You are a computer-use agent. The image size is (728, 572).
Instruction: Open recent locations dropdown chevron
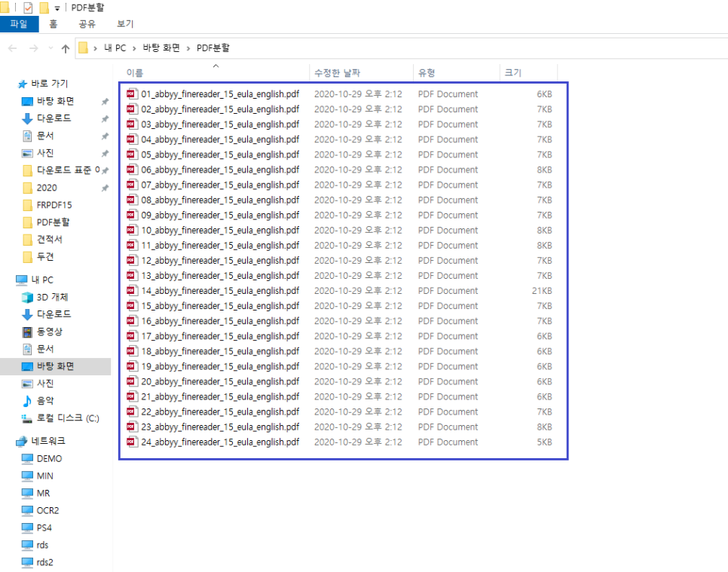[x=50, y=47]
